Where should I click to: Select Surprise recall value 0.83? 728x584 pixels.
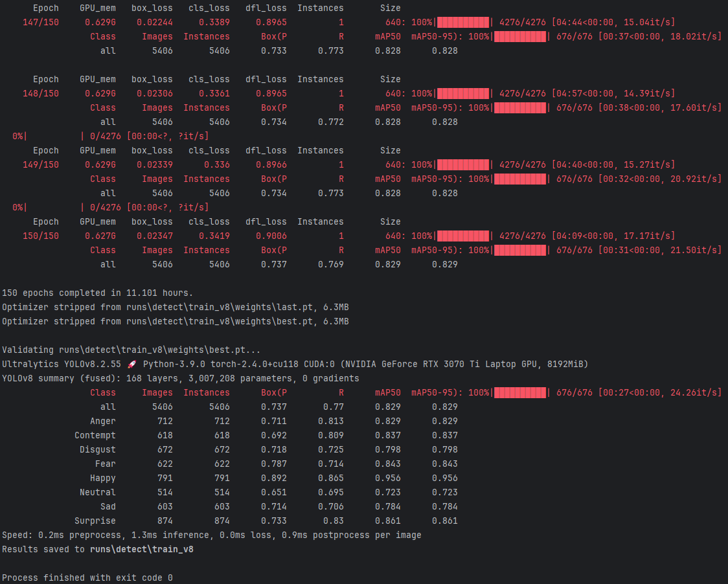pos(334,521)
